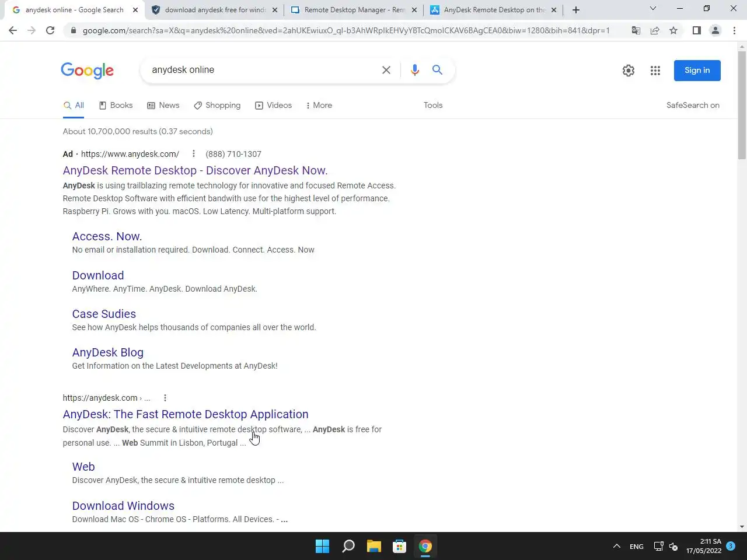Open Google quick settings gear

[x=629, y=71]
